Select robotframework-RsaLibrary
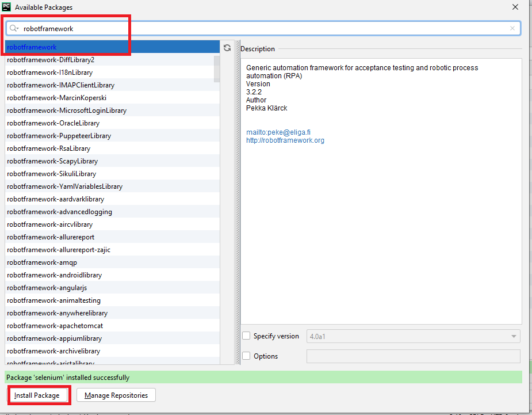This screenshot has width=532, height=415. click(112, 149)
